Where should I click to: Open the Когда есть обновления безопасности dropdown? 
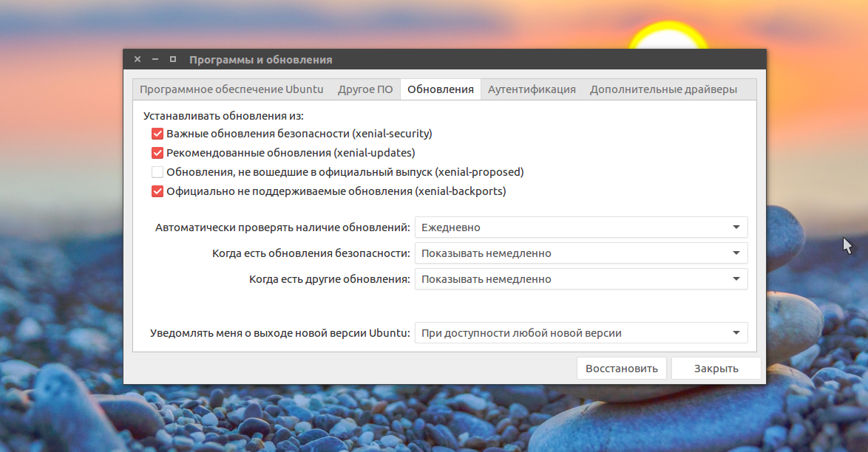(x=581, y=253)
